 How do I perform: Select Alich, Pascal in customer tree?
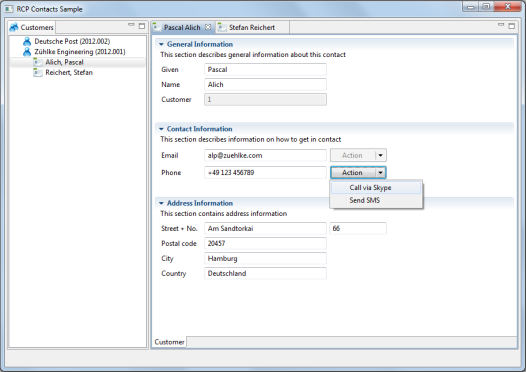64,62
